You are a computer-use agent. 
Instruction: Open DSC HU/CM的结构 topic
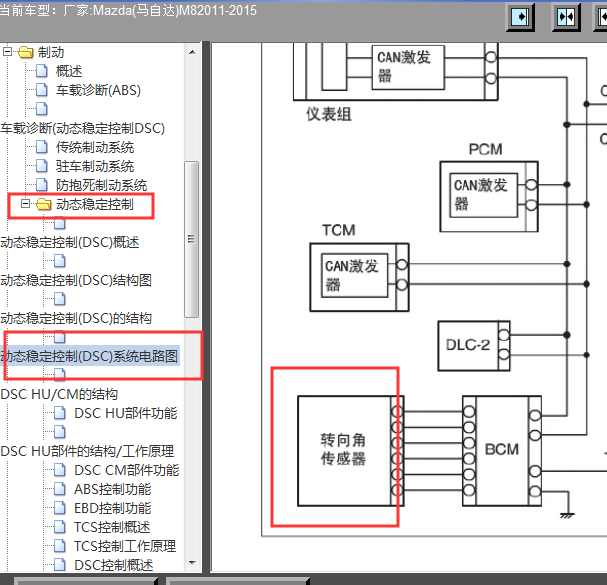tap(59, 394)
